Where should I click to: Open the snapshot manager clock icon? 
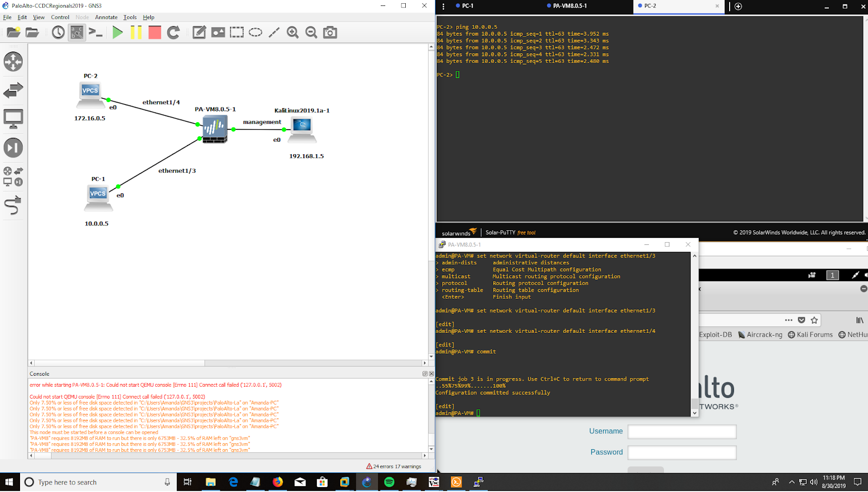click(x=58, y=33)
